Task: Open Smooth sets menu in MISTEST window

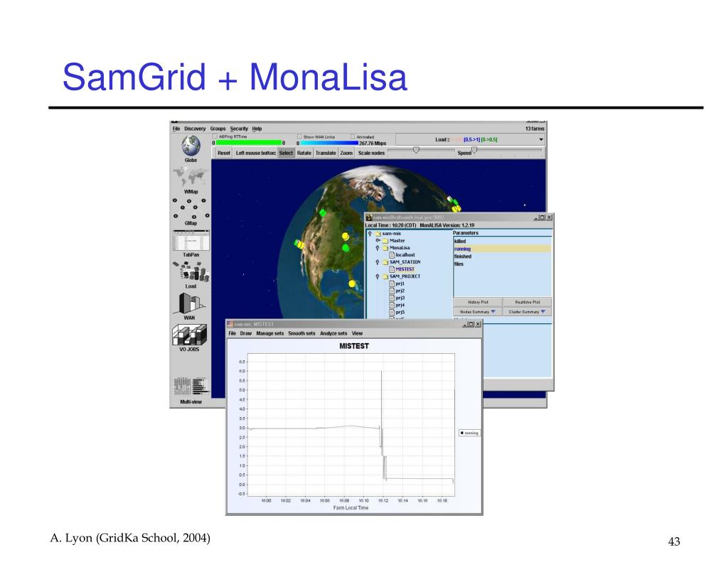Action: coord(301,333)
